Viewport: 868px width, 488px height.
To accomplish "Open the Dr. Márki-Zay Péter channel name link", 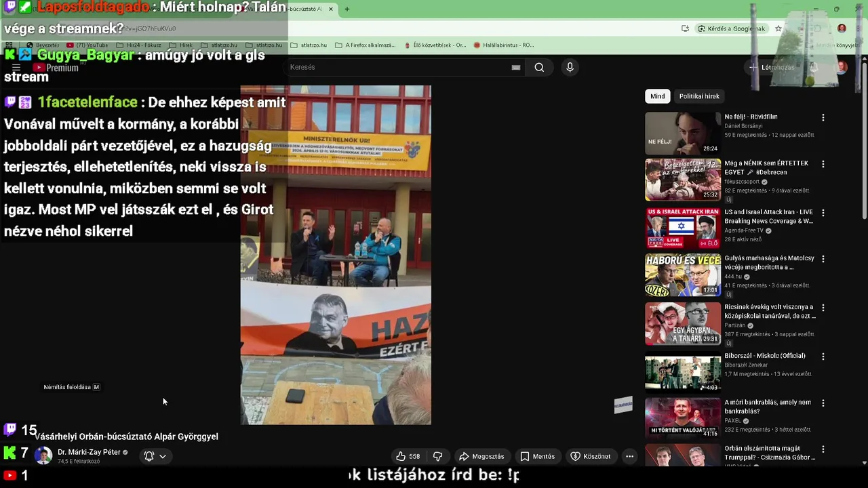I will (x=89, y=452).
